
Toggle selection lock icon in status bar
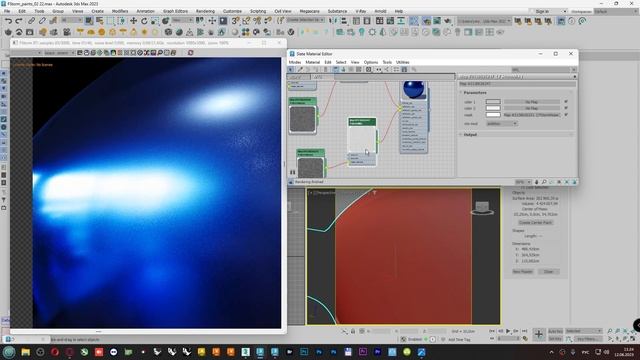pyautogui.click(x=353, y=331)
